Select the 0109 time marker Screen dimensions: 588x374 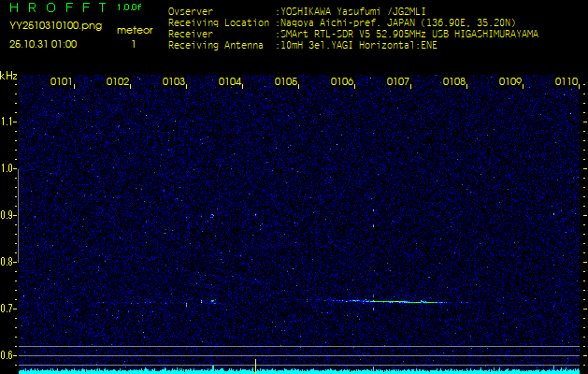click(x=510, y=82)
